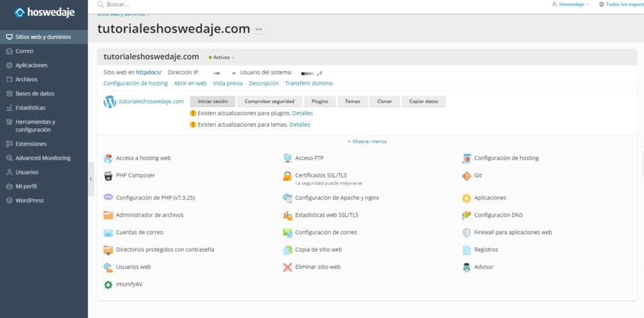Click the Descripción link
Viewport: 644px width, 318px height.
pyautogui.click(x=264, y=84)
